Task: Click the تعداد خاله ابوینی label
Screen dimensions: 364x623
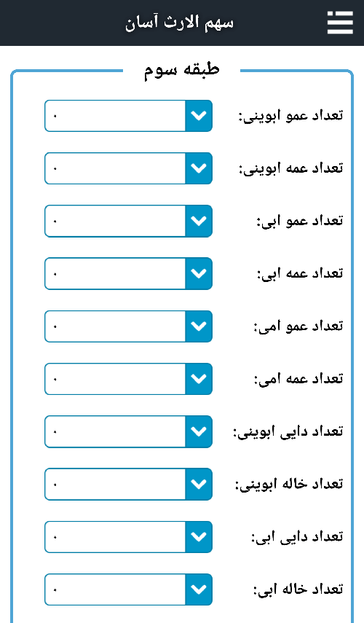Action: [x=289, y=484]
